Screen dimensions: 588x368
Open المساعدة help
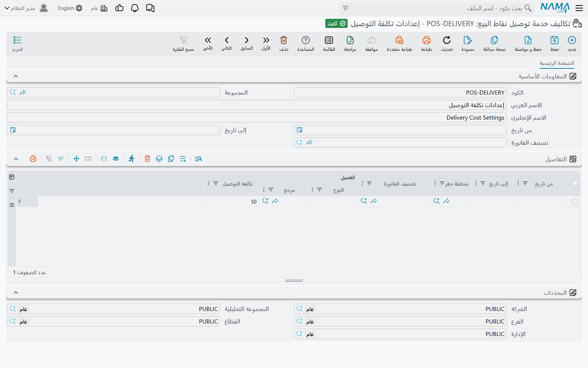(306, 43)
